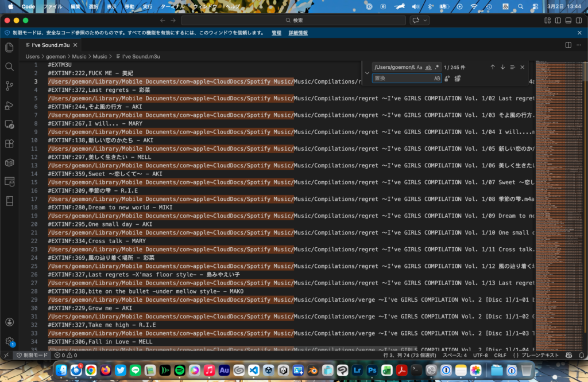
Task: Open the Extensions view
Action: [x=9, y=143]
